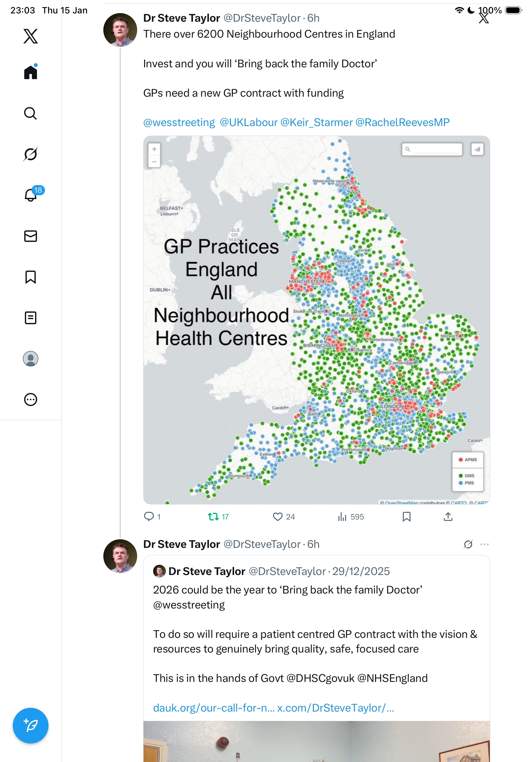Viewport: 532px width, 762px height.
Task: Bookmark the GP Practices map tweet
Action: 406,516
